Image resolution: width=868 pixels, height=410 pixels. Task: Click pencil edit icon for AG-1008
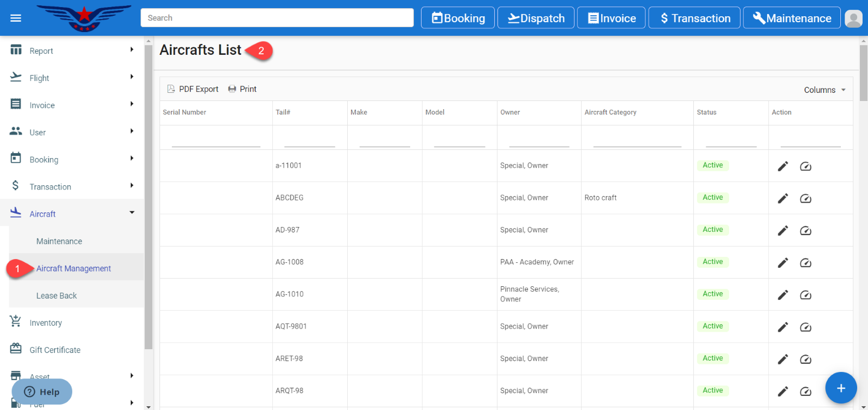[x=783, y=263]
